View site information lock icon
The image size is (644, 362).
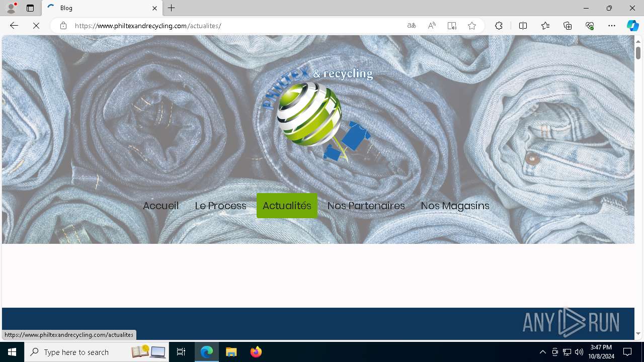click(63, 26)
